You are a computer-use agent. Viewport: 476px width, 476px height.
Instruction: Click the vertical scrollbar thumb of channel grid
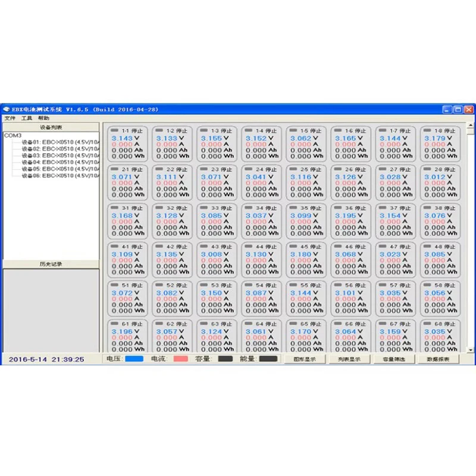coord(471,131)
